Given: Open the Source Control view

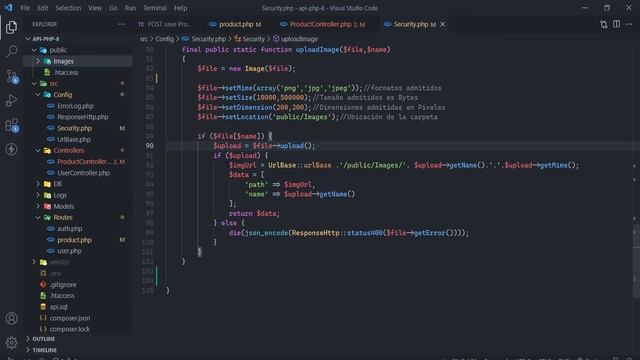Looking at the screenshot, I should click(x=11, y=76).
